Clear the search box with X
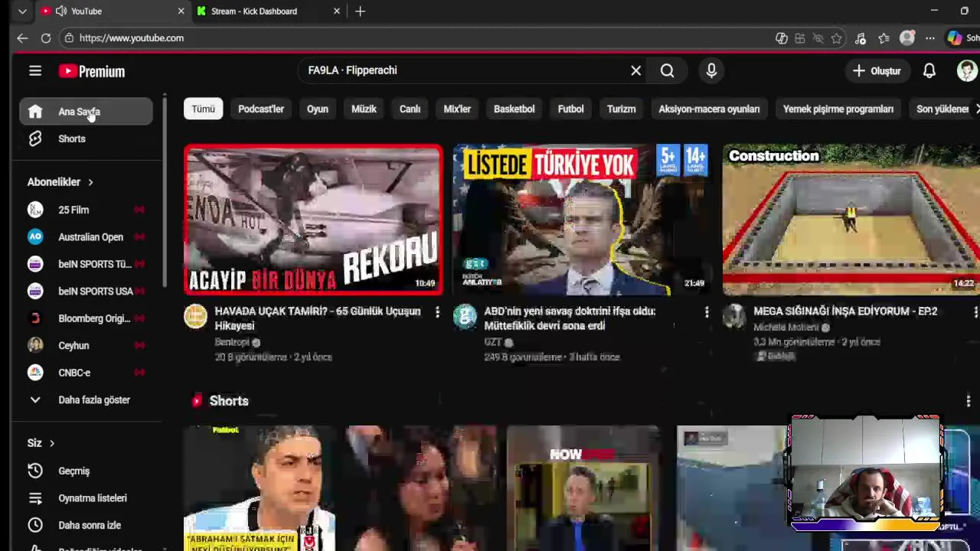Image resolution: width=980 pixels, height=551 pixels. [x=635, y=70]
